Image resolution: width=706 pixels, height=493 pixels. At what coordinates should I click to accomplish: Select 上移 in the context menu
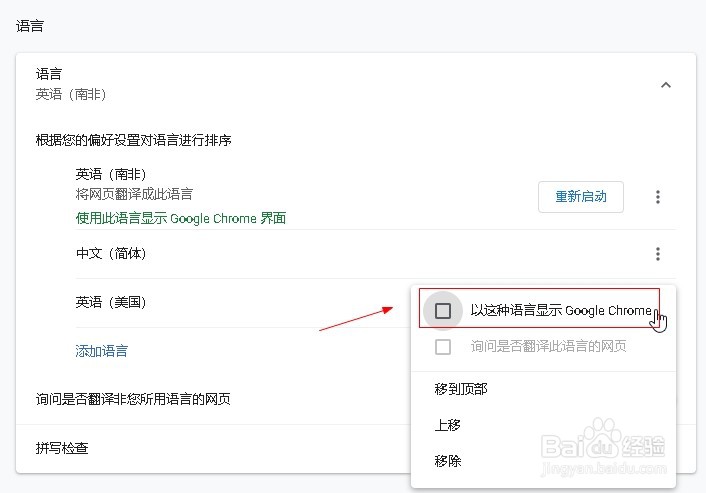(x=448, y=425)
